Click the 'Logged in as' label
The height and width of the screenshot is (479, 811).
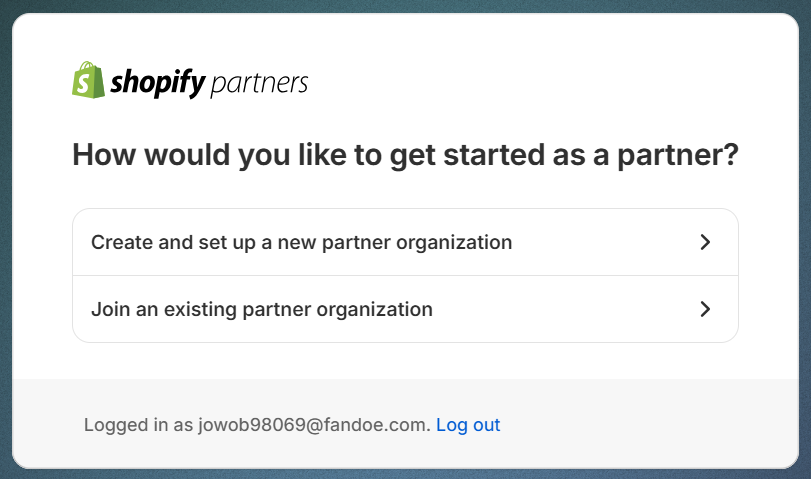tap(138, 425)
